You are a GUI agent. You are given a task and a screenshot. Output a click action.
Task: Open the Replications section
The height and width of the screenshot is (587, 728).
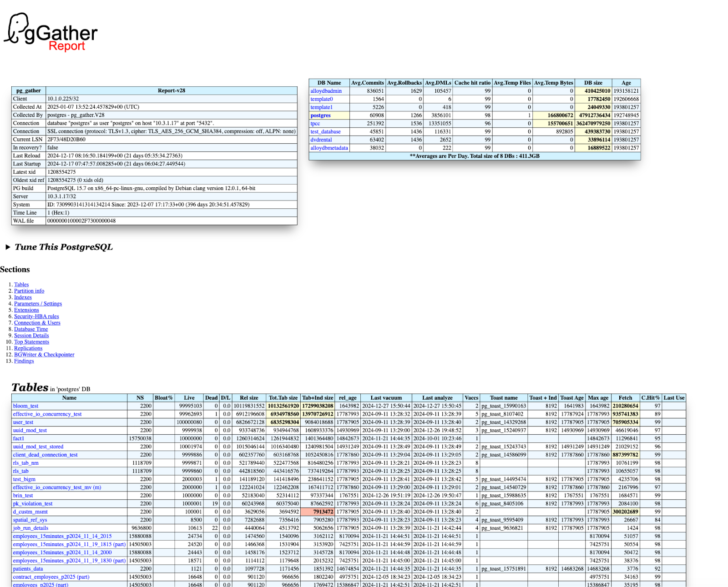coord(28,348)
